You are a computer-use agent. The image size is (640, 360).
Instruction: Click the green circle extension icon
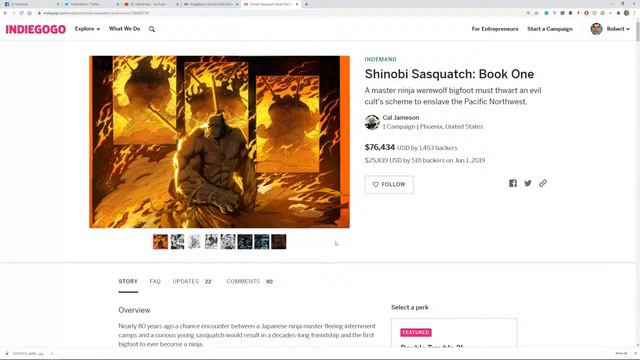tap(546, 13)
